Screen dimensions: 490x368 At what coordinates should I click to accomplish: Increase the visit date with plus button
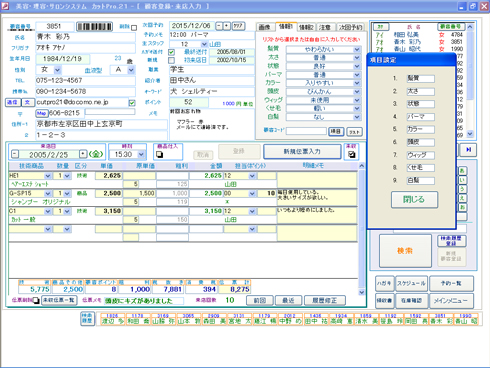pyautogui.click(x=83, y=154)
